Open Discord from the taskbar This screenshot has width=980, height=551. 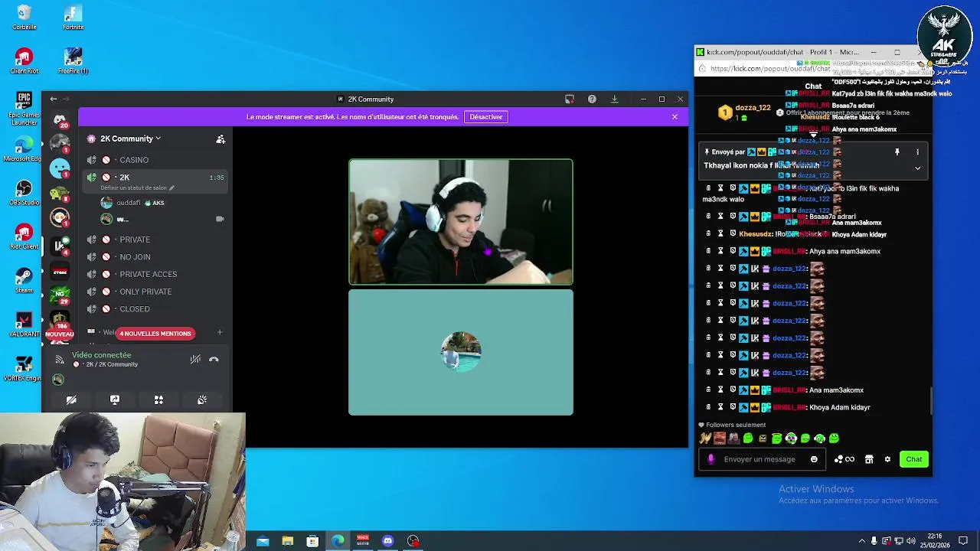pyautogui.click(x=387, y=541)
